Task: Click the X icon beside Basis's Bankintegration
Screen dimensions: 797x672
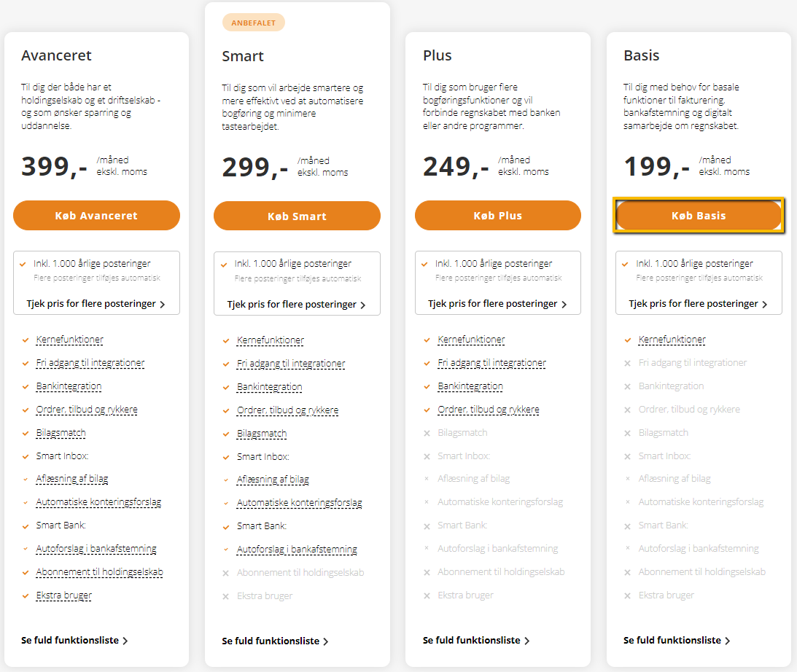Action: click(628, 386)
